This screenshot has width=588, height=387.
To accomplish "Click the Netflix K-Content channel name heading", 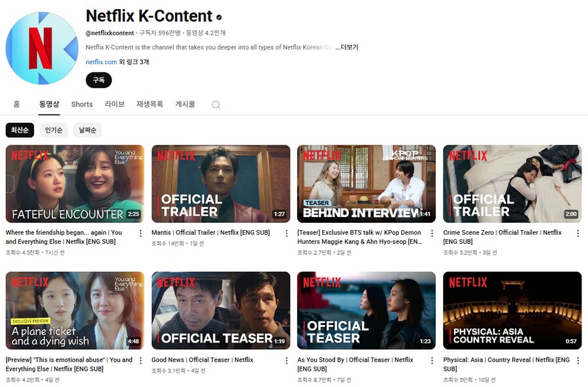I will (149, 16).
